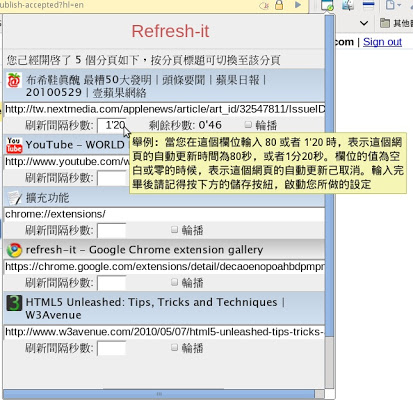Click the Apple Daily favicon next to the news tab title
Screen dimensions: 413x400
(14, 80)
